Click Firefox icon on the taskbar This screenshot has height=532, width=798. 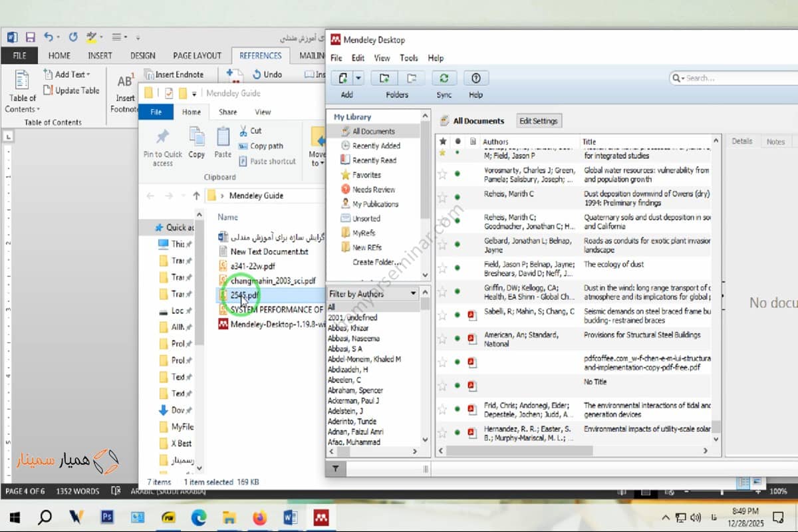tap(259, 517)
